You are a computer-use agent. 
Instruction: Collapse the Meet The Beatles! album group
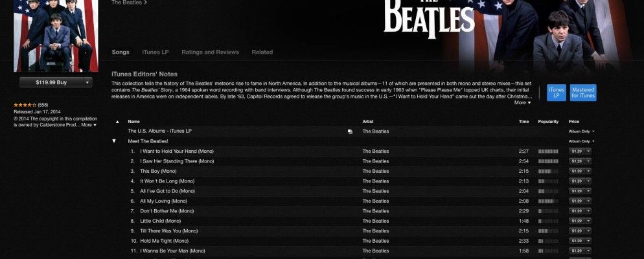[x=115, y=141]
